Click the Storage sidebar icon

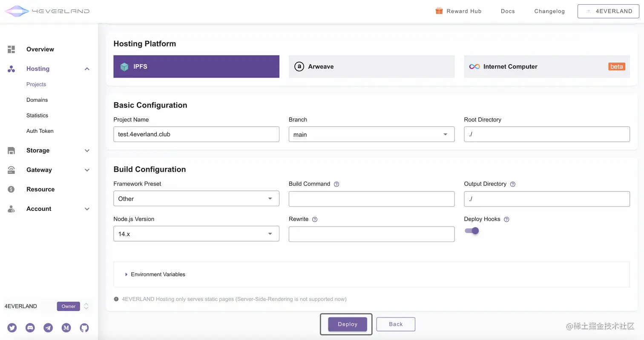[11, 150]
